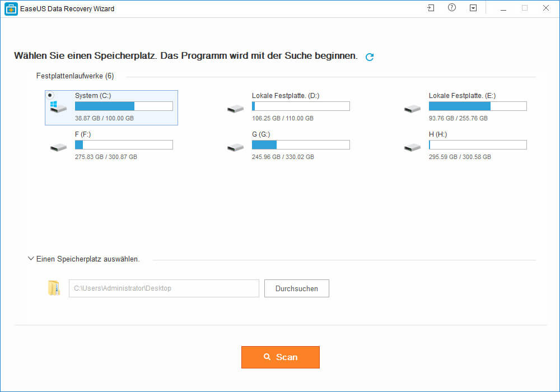
Task: Select the Lokale Festplatte (D:) drive icon
Action: pyautogui.click(x=235, y=108)
